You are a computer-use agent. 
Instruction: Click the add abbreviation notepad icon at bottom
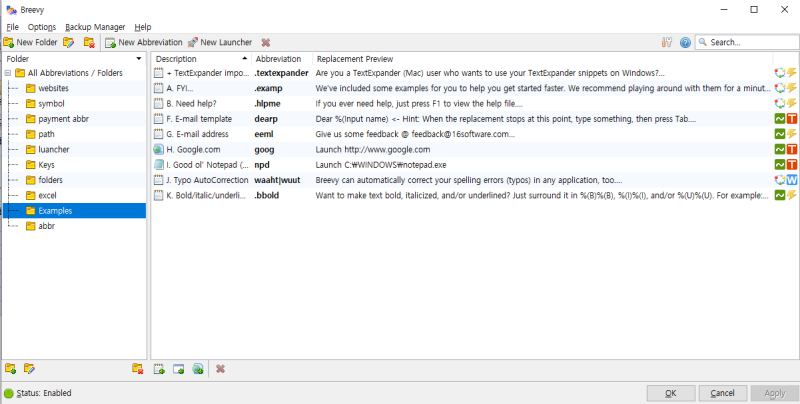159,368
